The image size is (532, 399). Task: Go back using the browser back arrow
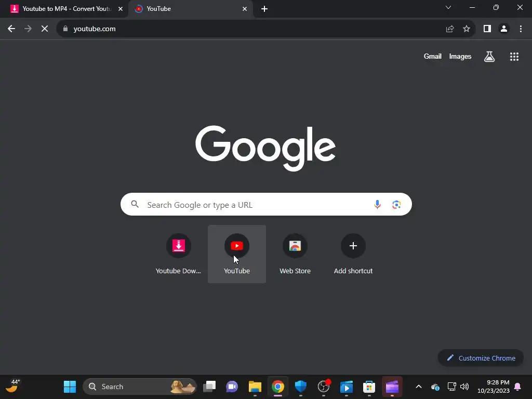coord(11,29)
